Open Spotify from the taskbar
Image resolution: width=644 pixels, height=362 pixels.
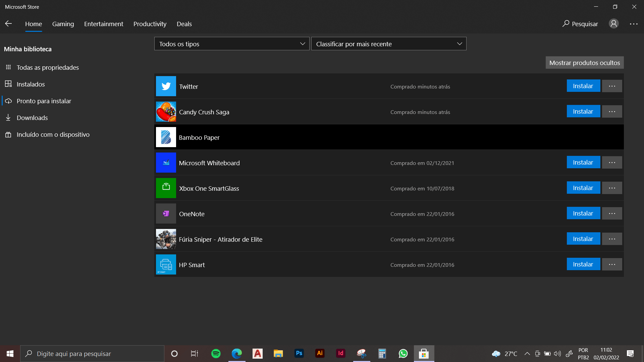click(216, 354)
